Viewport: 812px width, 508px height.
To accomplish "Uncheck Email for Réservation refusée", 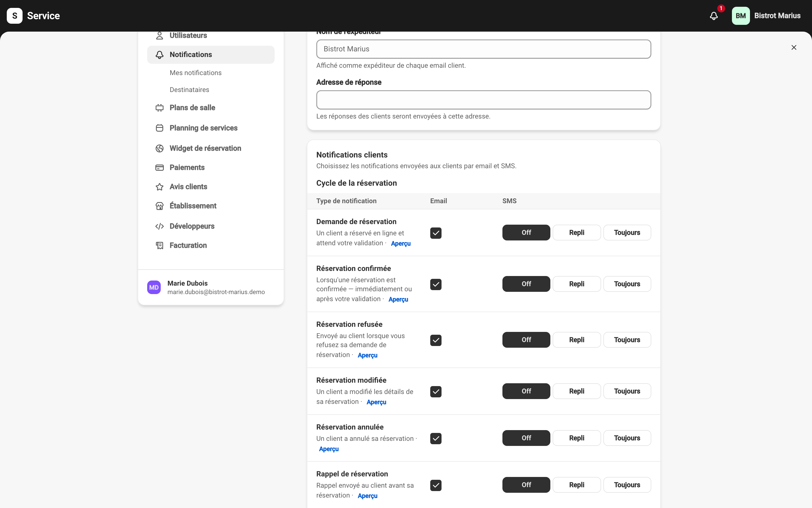I will 436,340.
